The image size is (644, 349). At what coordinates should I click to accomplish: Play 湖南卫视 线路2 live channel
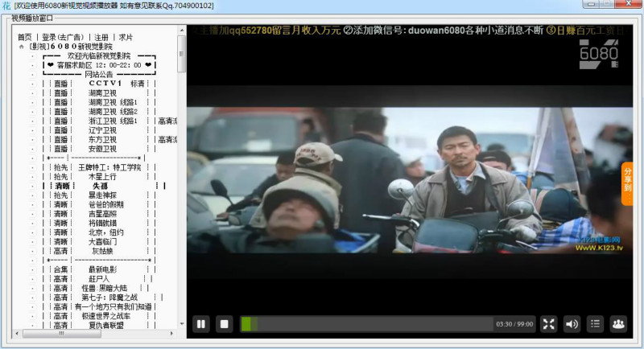click(x=99, y=112)
